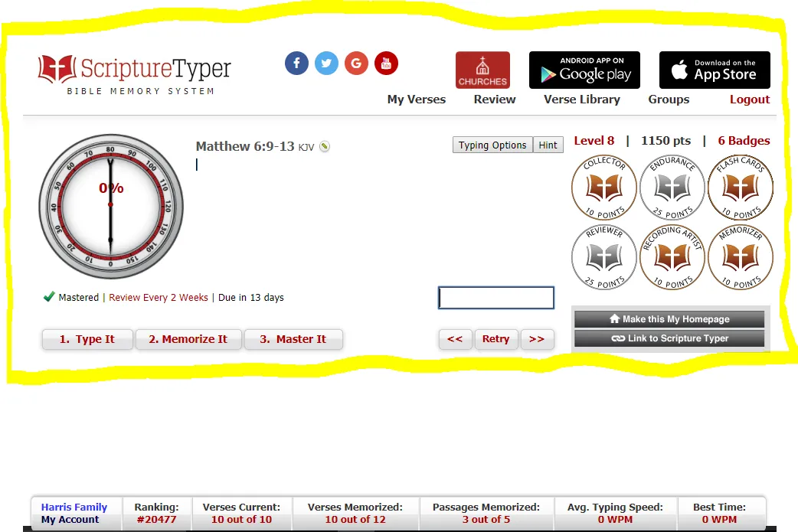798x532 pixels.
Task: Click the Review Every 2 Weeks link
Action: 159,298
